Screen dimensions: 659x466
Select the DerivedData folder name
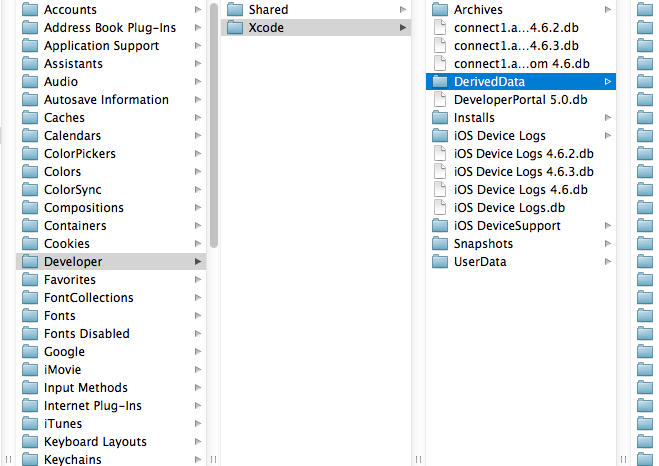tap(489, 82)
